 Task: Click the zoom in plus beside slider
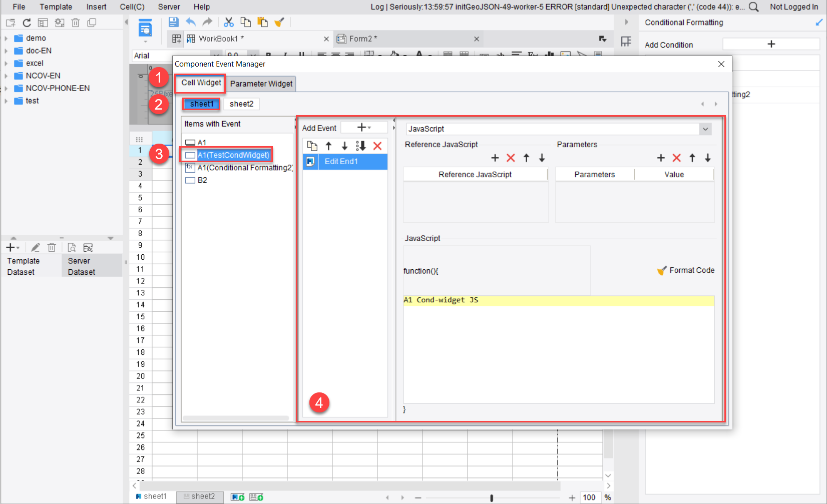(572, 497)
